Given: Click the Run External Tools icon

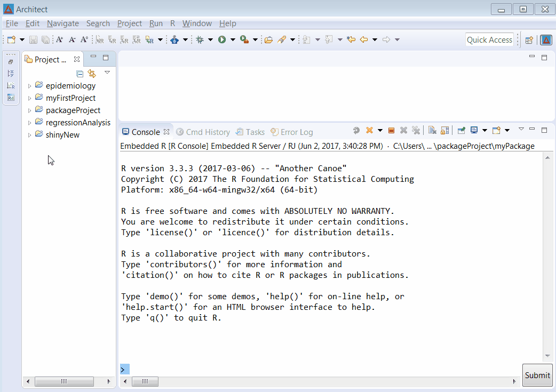Looking at the screenshot, I should pos(244,39).
